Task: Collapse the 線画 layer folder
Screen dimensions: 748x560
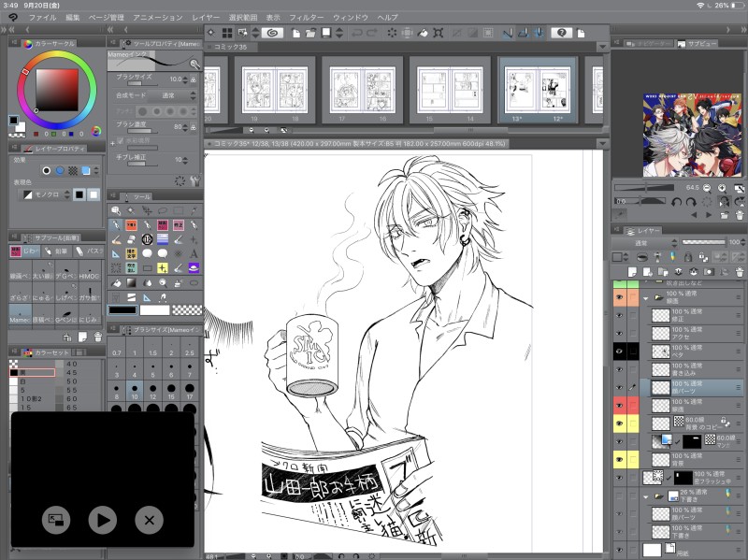Action: (646, 298)
